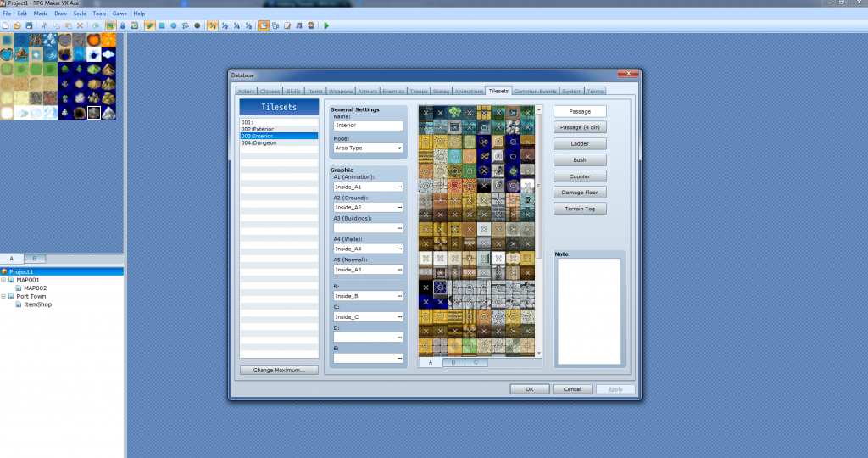Click the Character Generator icon
Screen dimensions: 868x458
click(312, 25)
